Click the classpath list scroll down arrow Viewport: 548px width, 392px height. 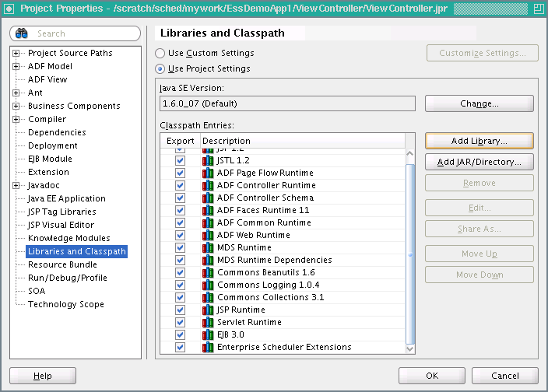(x=410, y=348)
